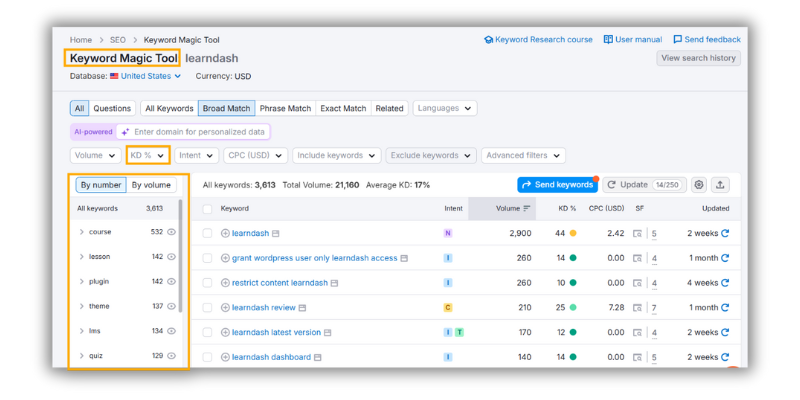Image resolution: width=800 pixels, height=400 pixels.
Task: Open the Home breadcrumb link
Action: (x=81, y=40)
